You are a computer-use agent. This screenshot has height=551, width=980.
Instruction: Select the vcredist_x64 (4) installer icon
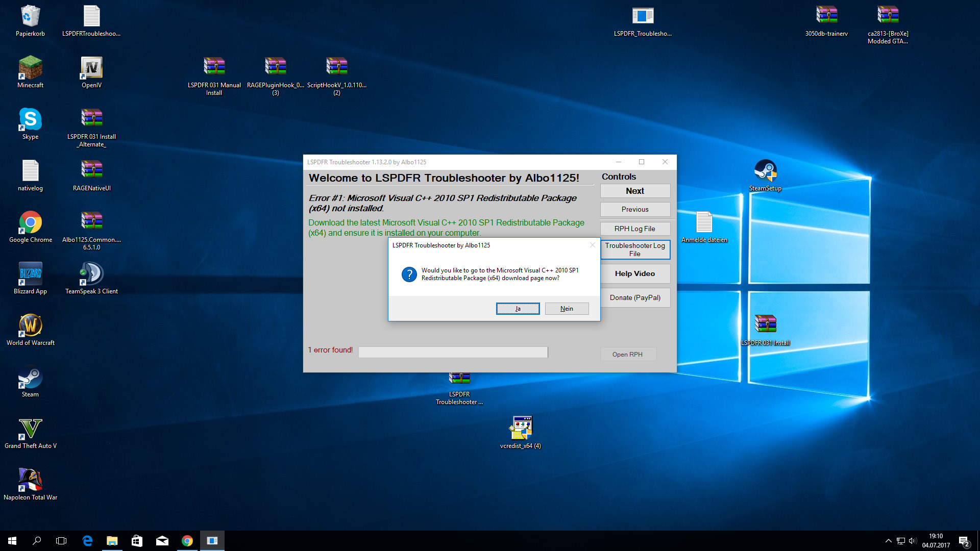(521, 429)
